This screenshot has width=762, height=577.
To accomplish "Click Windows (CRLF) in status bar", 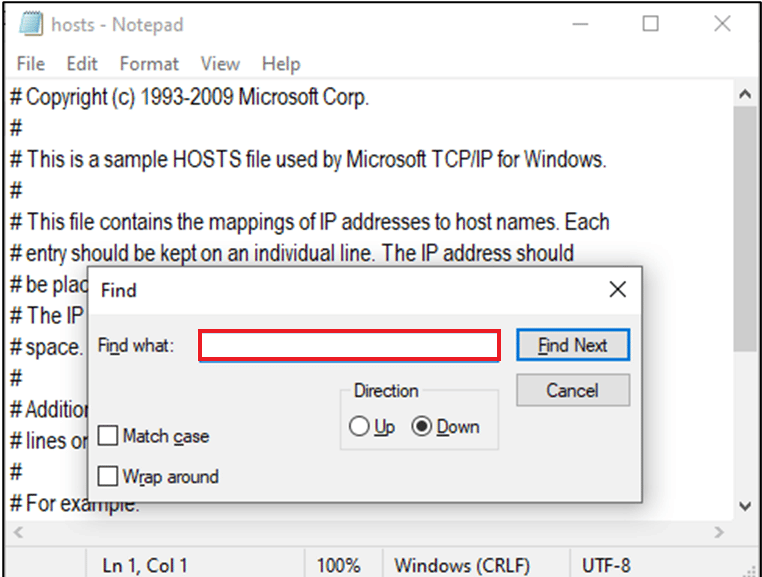I will [x=462, y=565].
